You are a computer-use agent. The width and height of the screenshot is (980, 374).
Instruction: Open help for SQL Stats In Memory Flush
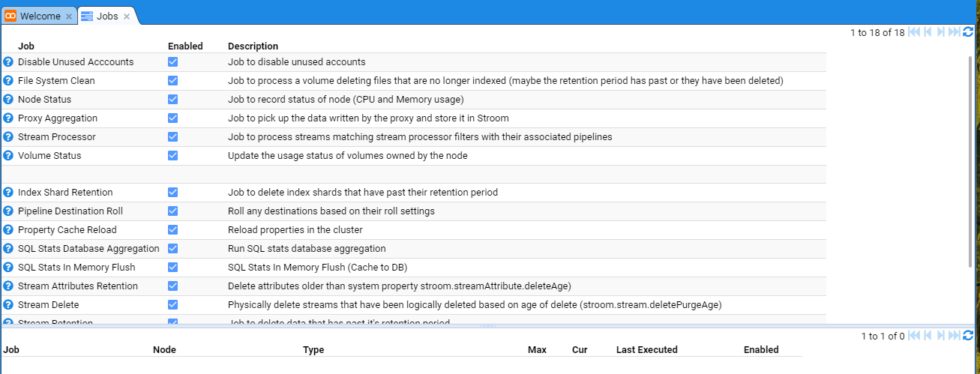click(x=8, y=268)
